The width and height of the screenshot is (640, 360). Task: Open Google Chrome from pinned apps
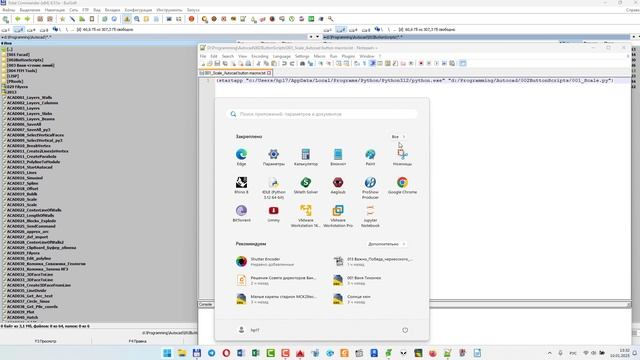click(402, 185)
